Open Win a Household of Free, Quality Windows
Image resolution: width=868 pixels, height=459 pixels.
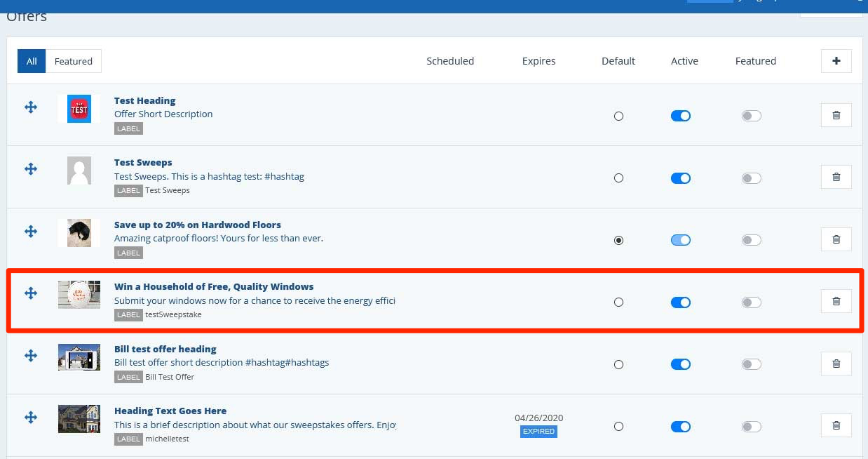tap(214, 286)
